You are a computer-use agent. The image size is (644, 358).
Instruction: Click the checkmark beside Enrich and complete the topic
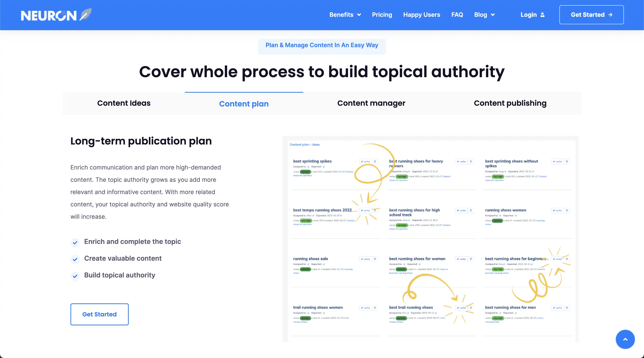pyautogui.click(x=75, y=242)
